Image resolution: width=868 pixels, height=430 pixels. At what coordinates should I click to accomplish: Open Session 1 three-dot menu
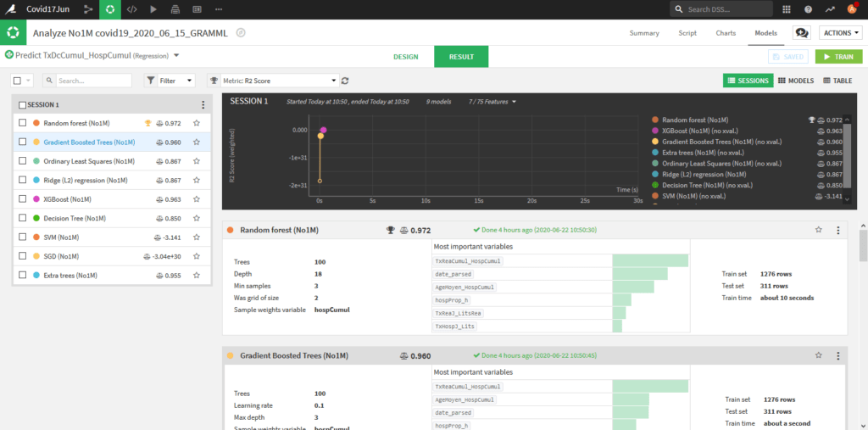pyautogui.click(x=203, y=105)
